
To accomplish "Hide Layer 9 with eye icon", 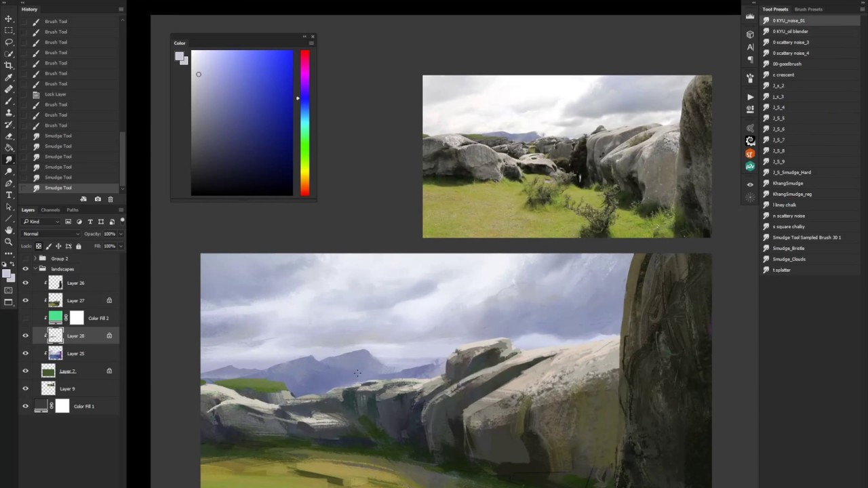I will [x=26, y=388].
